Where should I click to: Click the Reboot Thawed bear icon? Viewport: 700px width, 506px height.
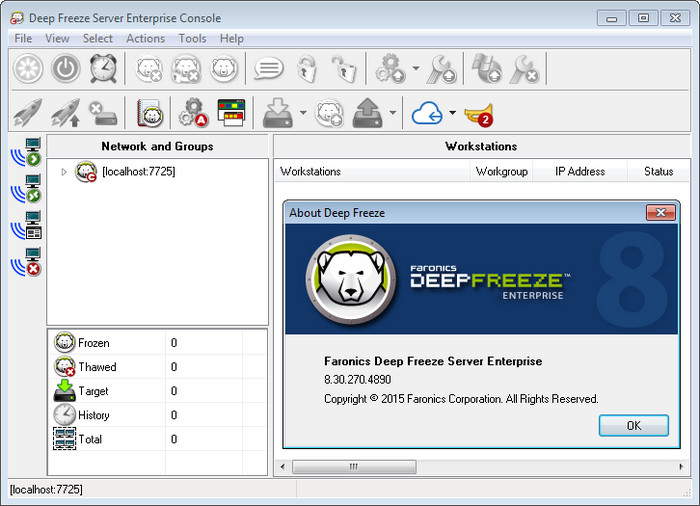[149, 69]
